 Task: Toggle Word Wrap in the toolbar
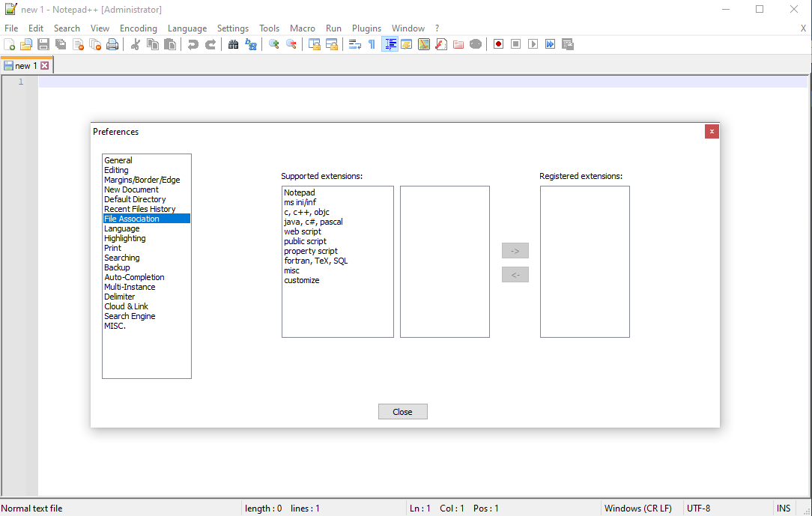(355, 45)
